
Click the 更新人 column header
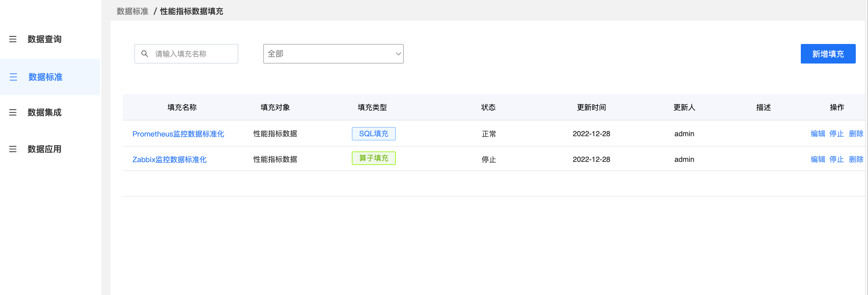[x=684, y=107]
